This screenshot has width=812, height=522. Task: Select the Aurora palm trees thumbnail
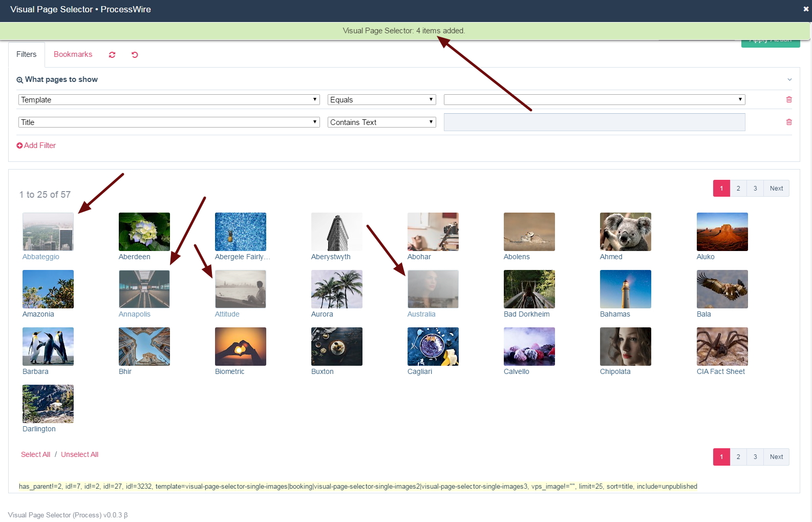tap(337, 289)
